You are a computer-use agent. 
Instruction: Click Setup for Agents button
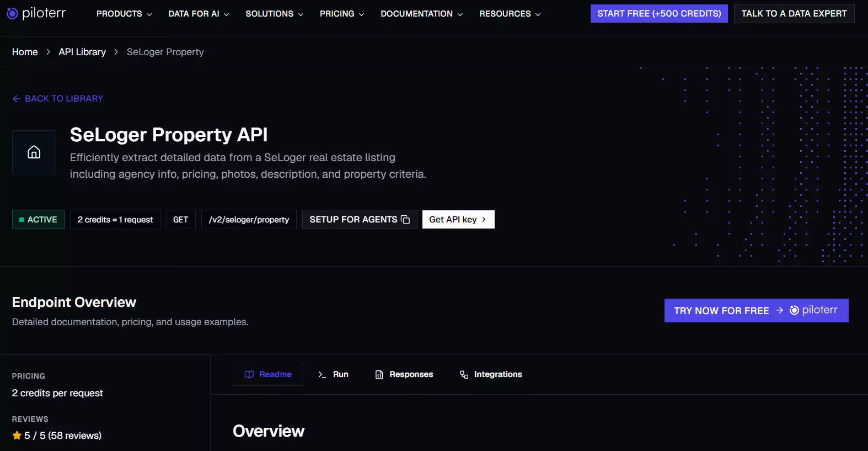tap(360, 220)
